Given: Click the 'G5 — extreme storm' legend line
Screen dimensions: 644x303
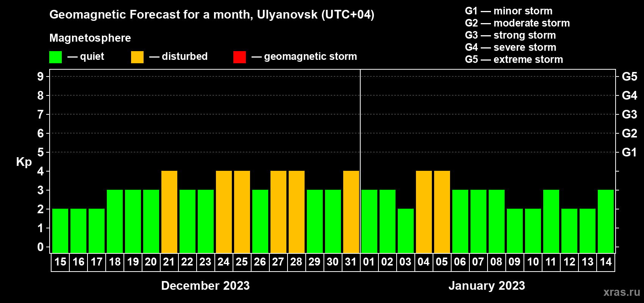Looking at the screenshot, I should [x=514, y=59].
